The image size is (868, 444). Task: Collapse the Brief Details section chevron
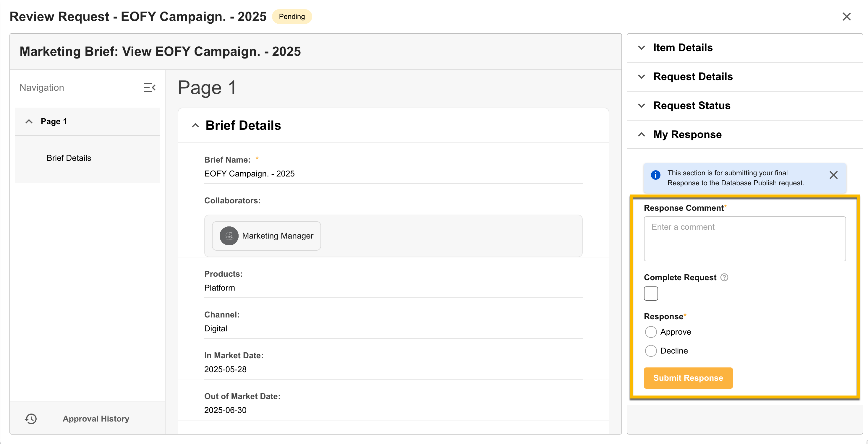tap(195, 126)
